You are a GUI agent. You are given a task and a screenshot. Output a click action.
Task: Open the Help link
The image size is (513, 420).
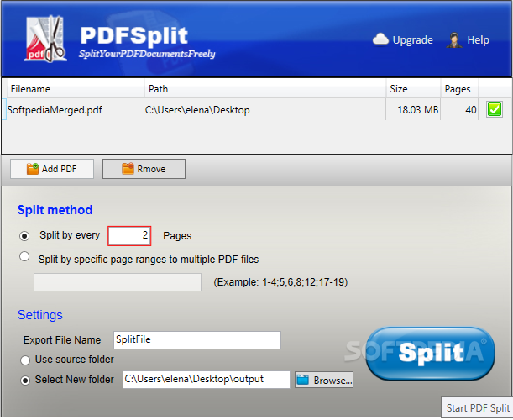click(478, 40)
